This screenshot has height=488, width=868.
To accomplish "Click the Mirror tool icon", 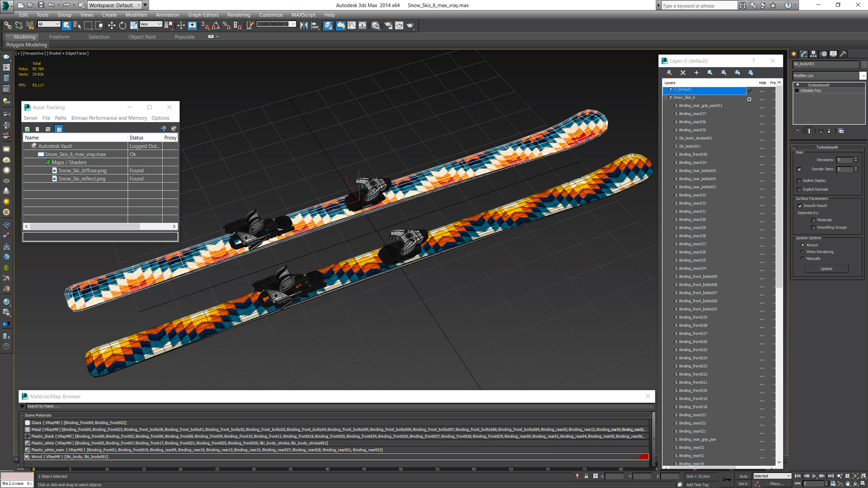I will point(304,25).
